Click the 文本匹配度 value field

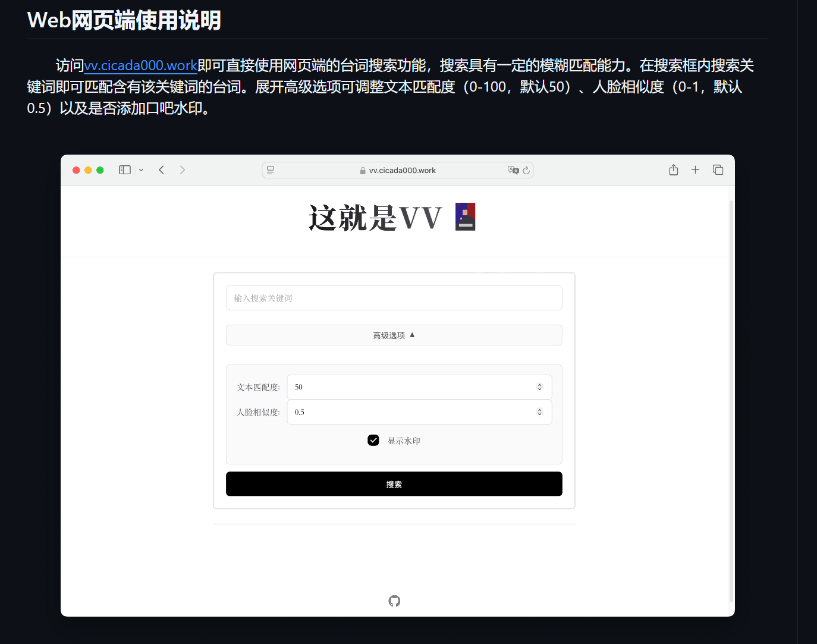pyautogui.click(x=419, y=387)
